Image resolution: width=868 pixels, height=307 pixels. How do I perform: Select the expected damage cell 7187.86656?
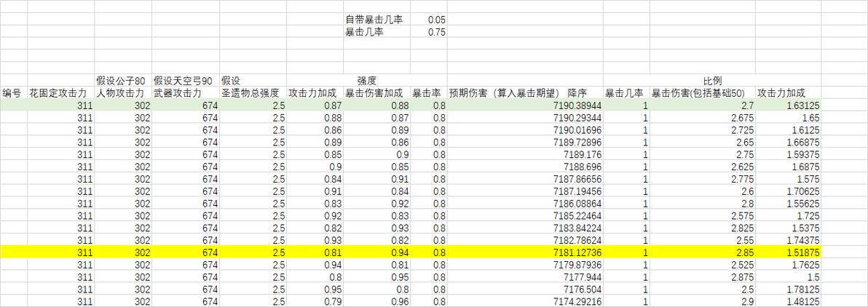click(x=525, y=179)
